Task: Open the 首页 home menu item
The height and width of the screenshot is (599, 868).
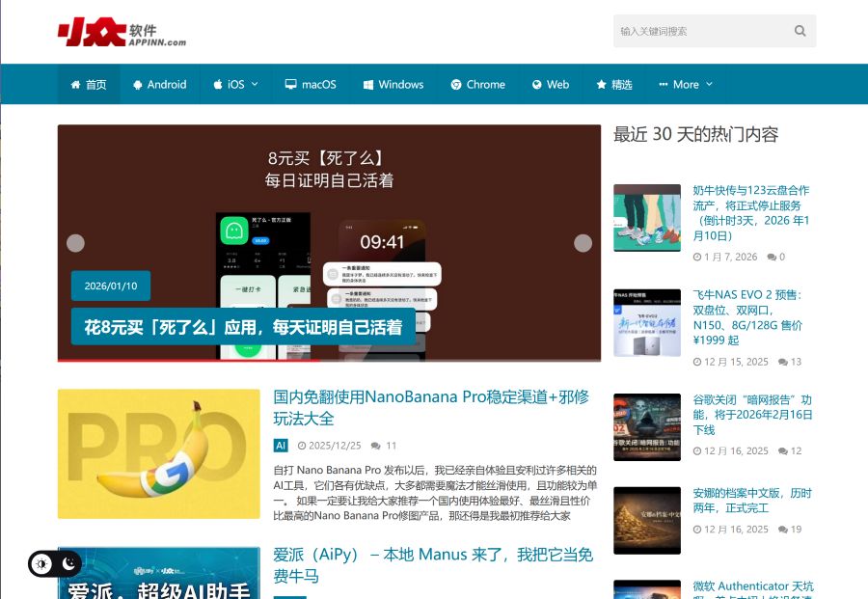Action: 89,84
